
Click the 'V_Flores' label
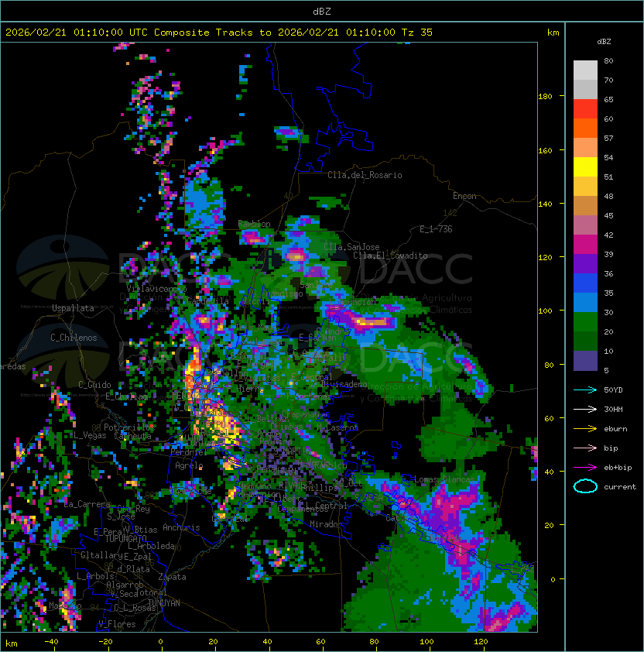pos(117,624)
